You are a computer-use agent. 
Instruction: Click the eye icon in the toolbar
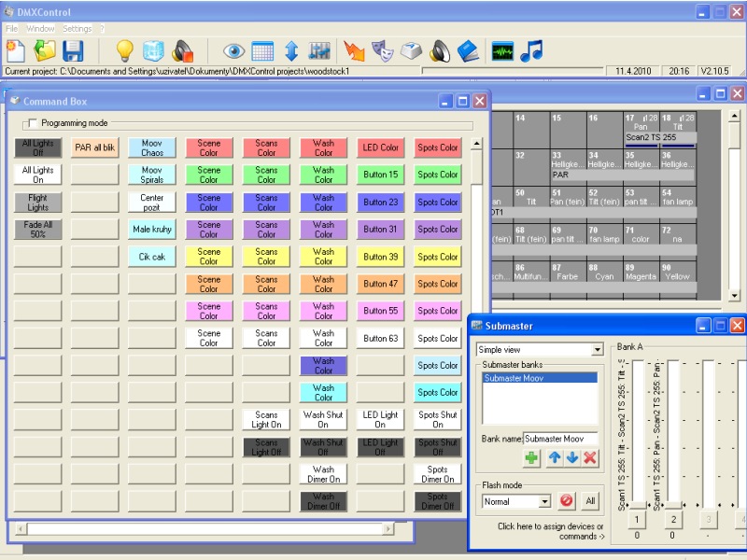point(233,51)
